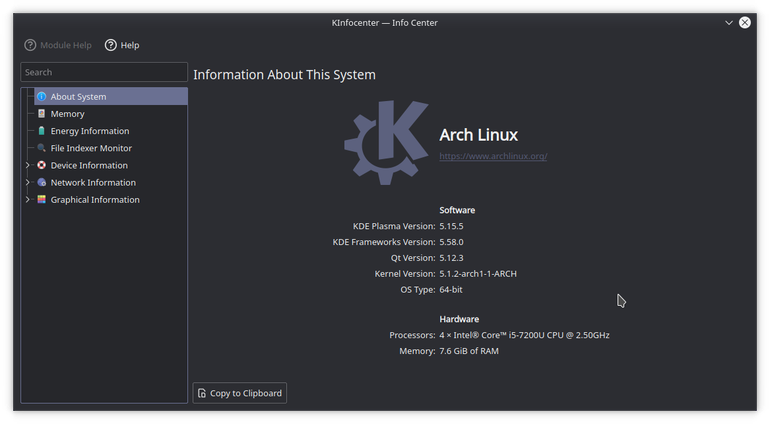770x424 pixels.
Task: Minimize window using the title bar chevron
Action: (729, 23)
